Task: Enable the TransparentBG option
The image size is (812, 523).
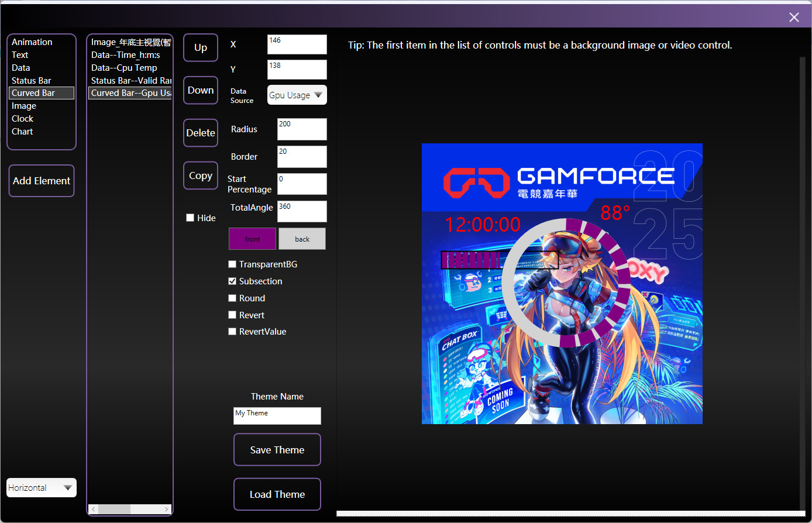Action: [x=232, y=264]
